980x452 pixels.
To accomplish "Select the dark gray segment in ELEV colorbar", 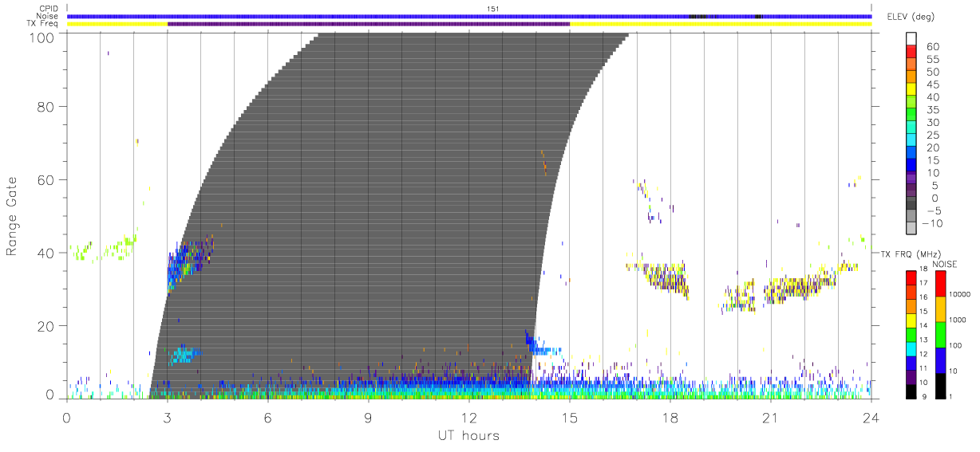I will coord(911,202).
